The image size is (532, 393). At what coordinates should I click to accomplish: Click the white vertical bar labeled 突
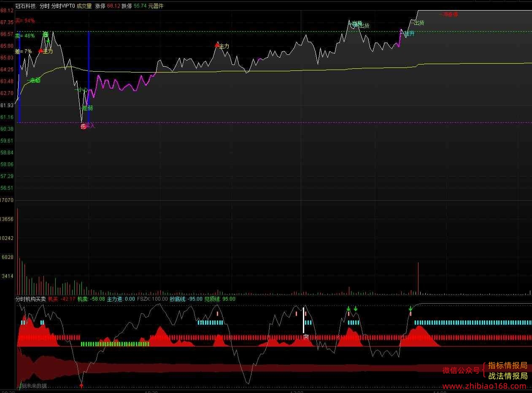tap(303, 320)
